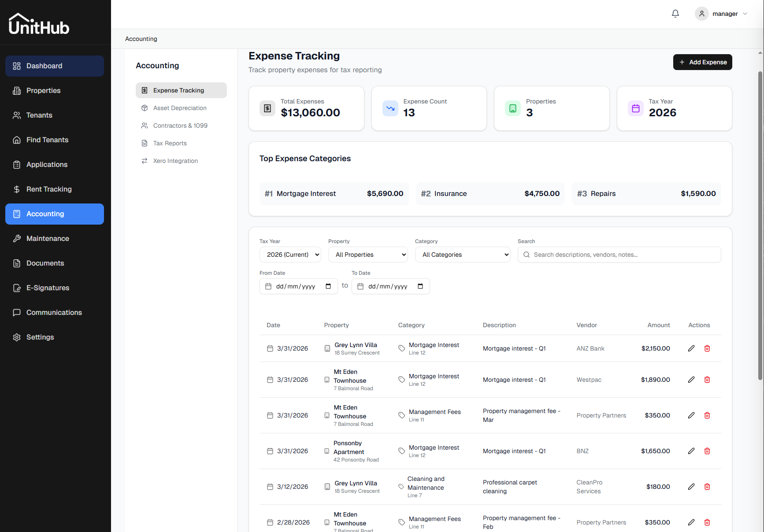Open the From Date calendar picker
764x532 pixels.
click(328, 286)
